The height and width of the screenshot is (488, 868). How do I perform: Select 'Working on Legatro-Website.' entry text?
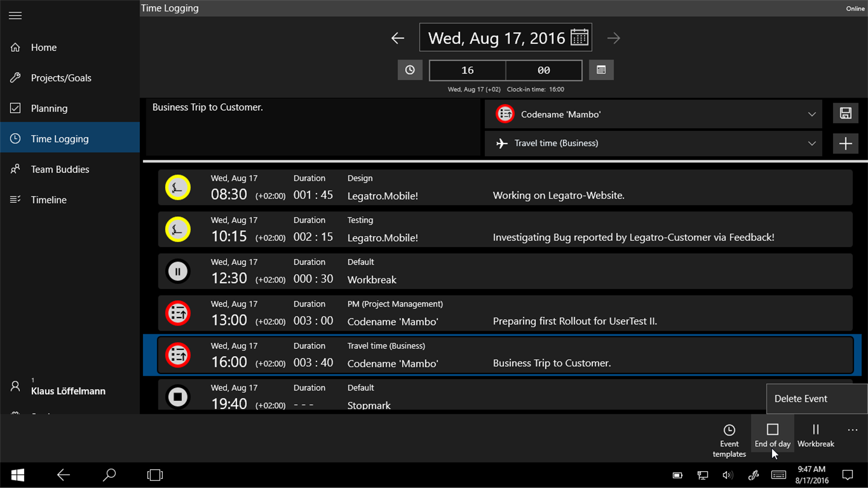coord(558,195)
